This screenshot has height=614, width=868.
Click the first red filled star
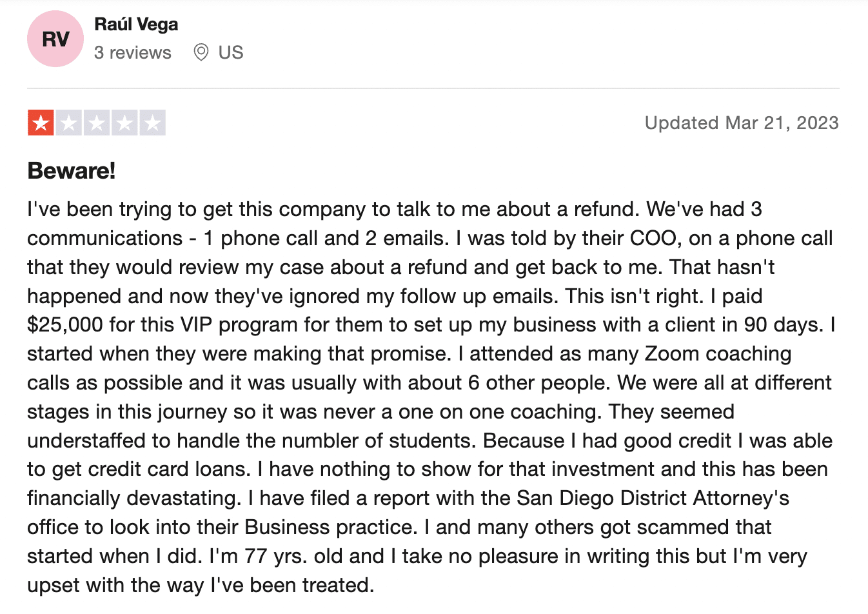point(41,123)
